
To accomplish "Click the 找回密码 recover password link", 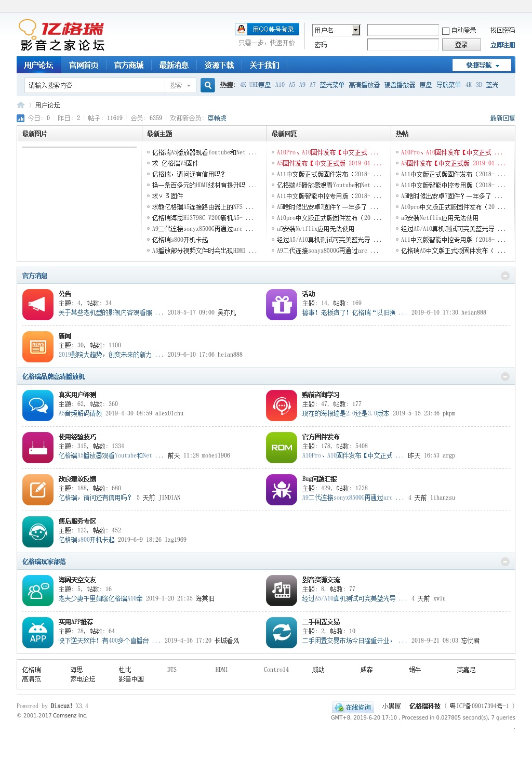I will pos(502,30).
